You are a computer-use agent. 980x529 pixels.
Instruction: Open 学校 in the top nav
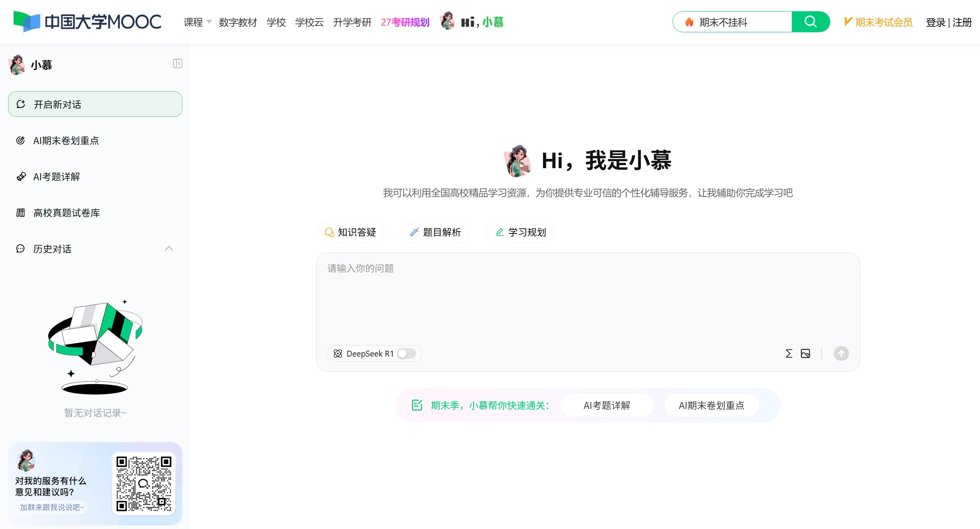(x=276, y=22)
